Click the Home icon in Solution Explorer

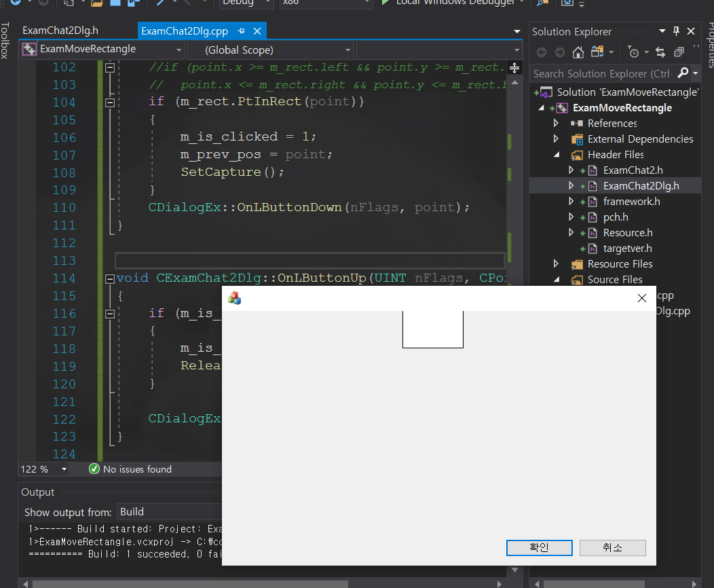[578, 52]
